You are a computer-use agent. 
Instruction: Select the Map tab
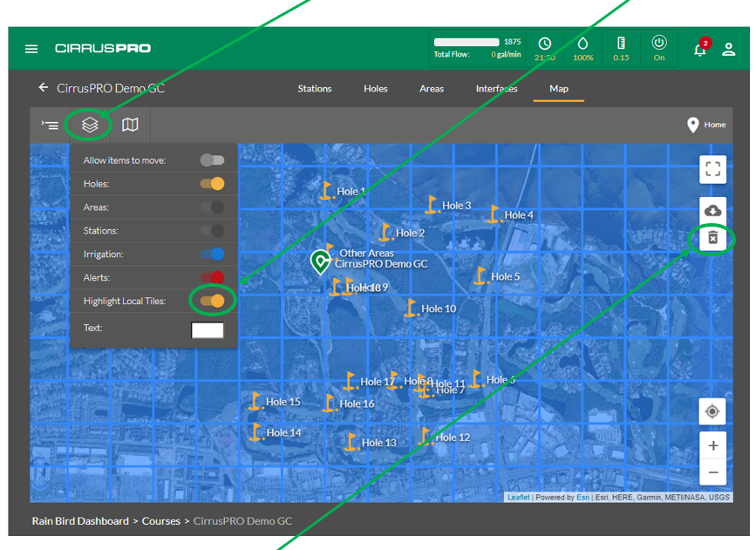coord(559,89)
